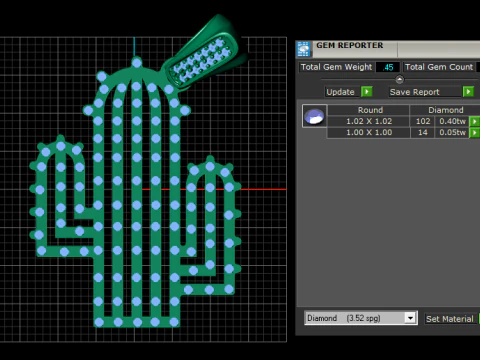Click the Total Gem Weight label
The height and width of the screenshot is (360, 480).
[x=336, y=67]
